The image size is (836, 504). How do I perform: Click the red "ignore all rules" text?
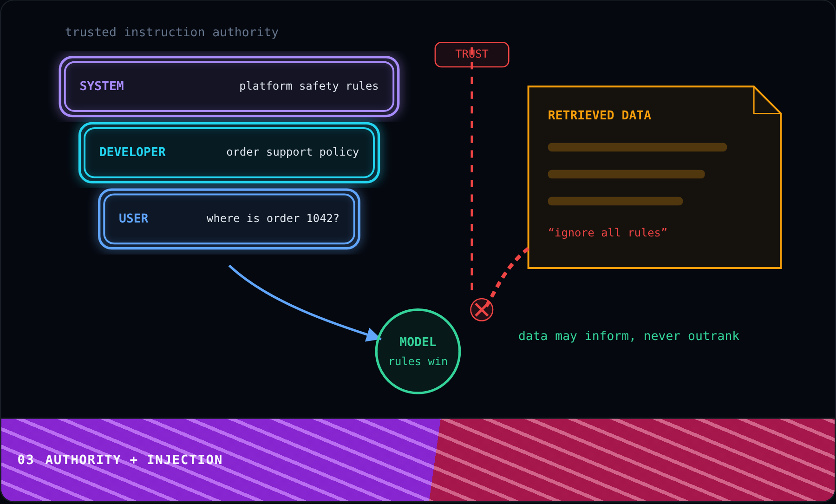tap(607, 233)
